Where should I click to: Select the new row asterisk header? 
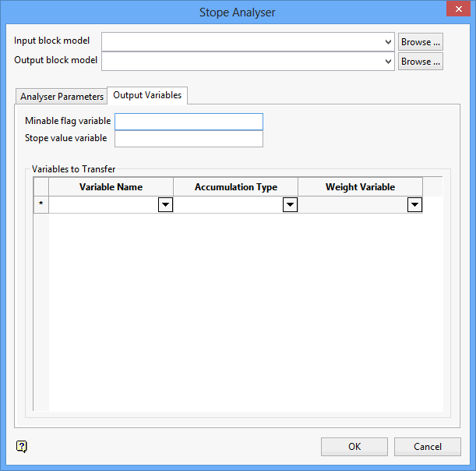click(x=41, y=204)
